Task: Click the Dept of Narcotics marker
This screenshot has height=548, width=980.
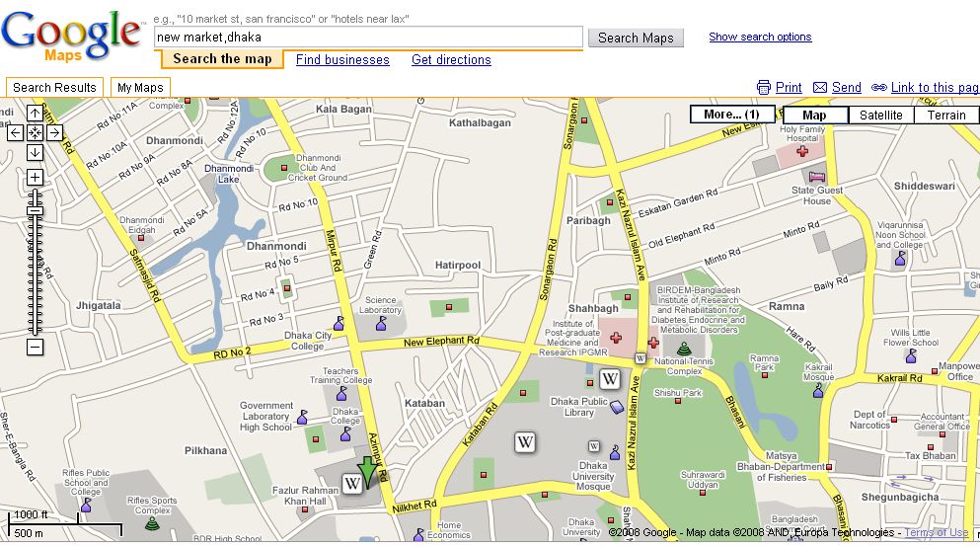Action: pos(894,419)
